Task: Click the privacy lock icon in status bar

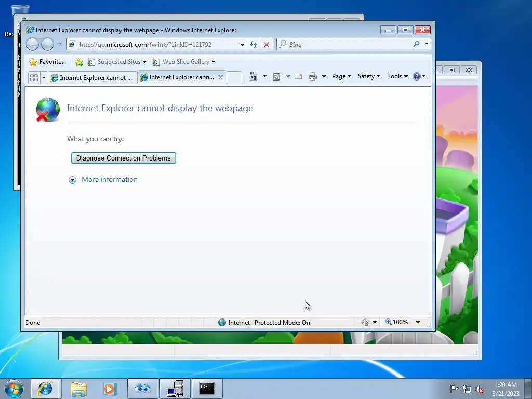Action: [x=365, y=322]
